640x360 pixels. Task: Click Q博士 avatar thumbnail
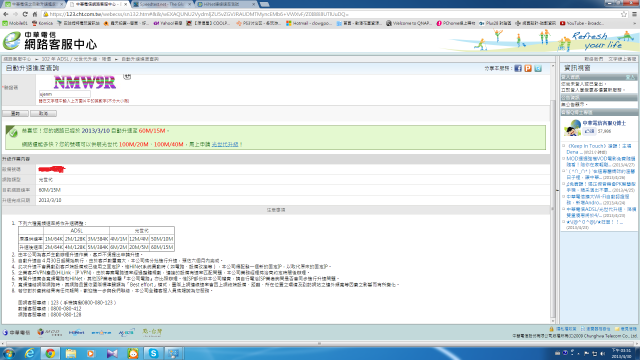coord(572,128)
